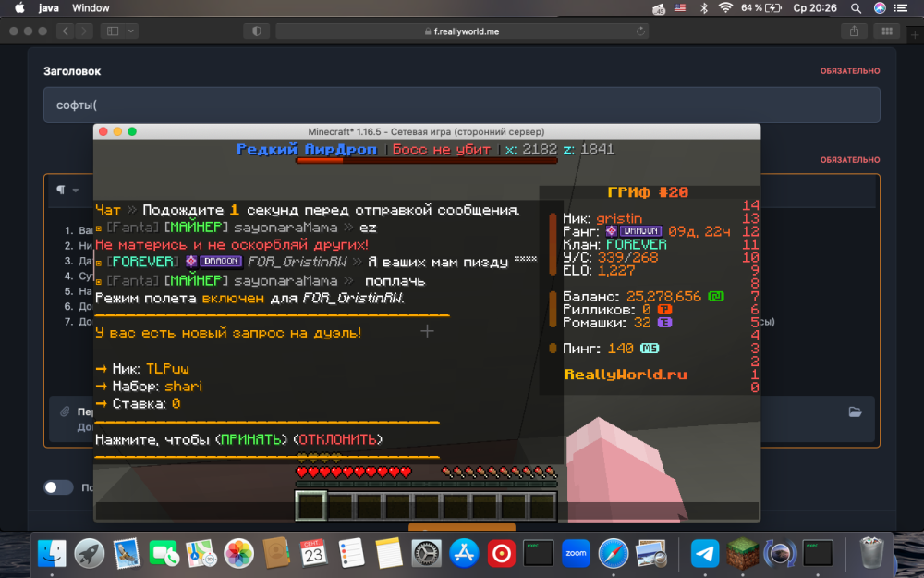Click the Bluetooth menu bar icon

coord(703,8)
